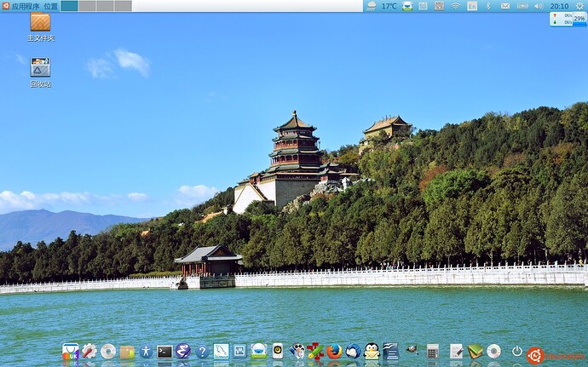Click the 29% memory usage widget
Image resolution: width=588 pixels, height=367 pixels.
pyautogui.click(x=579, y=19)
